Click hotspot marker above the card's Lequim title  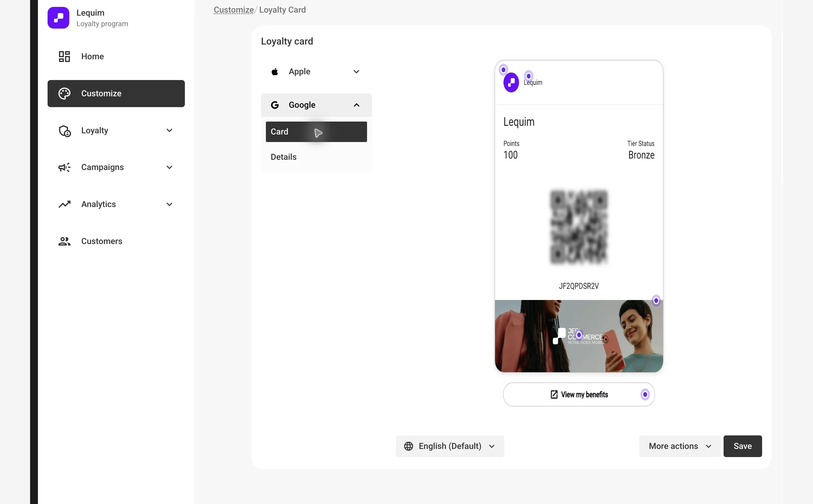528,76
